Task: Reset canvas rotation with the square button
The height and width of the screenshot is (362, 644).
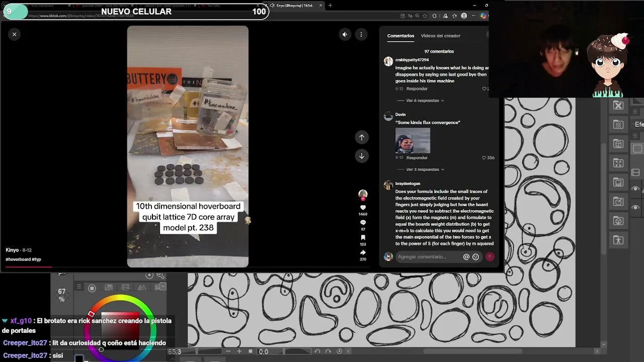Action: coord(250,351)
